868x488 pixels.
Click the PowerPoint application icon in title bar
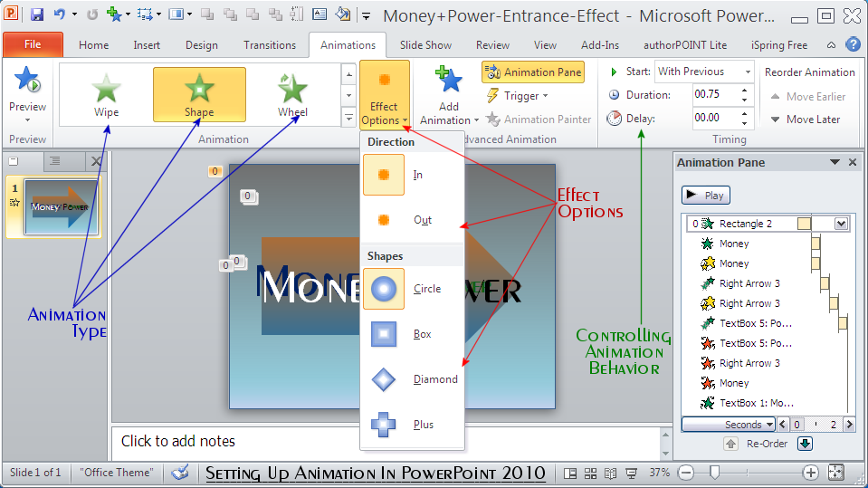point(11,14)
